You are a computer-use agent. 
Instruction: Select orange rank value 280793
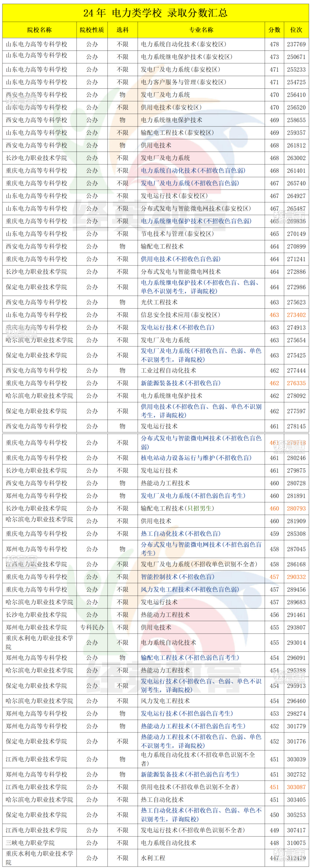tap(296, 509)
